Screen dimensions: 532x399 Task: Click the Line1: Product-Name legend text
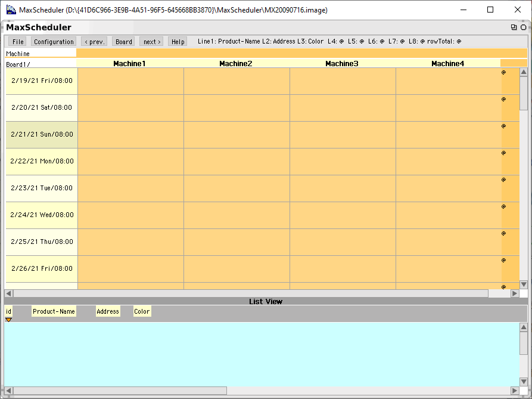pos(229,41)
